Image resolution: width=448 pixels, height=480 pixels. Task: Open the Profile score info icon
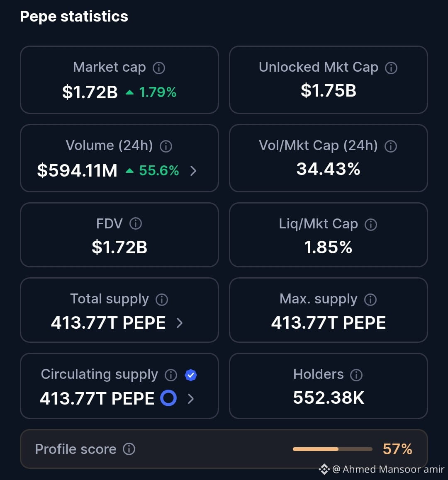(x=129, y=449)
